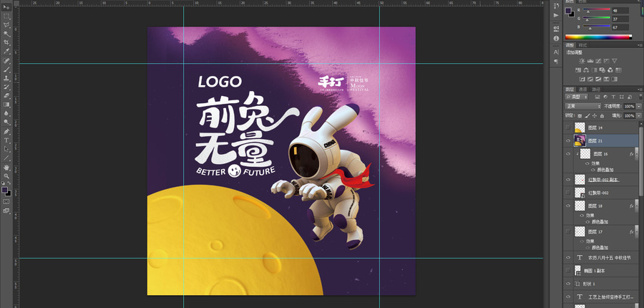644x308 pixels.
Task: Show hidden layer 红飘带-002
Action: coord(568,193)
